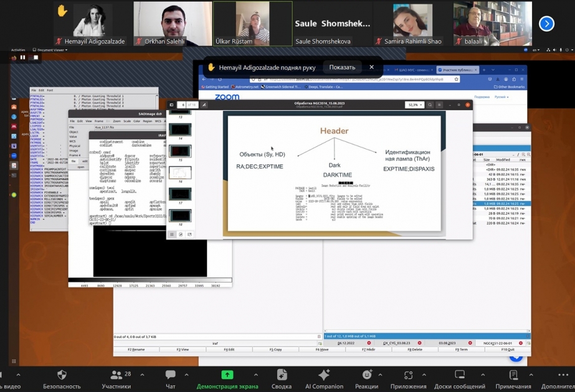575x392 pixels.
Task: Expand the arrow beside Участники
Action: click(142, 375)
